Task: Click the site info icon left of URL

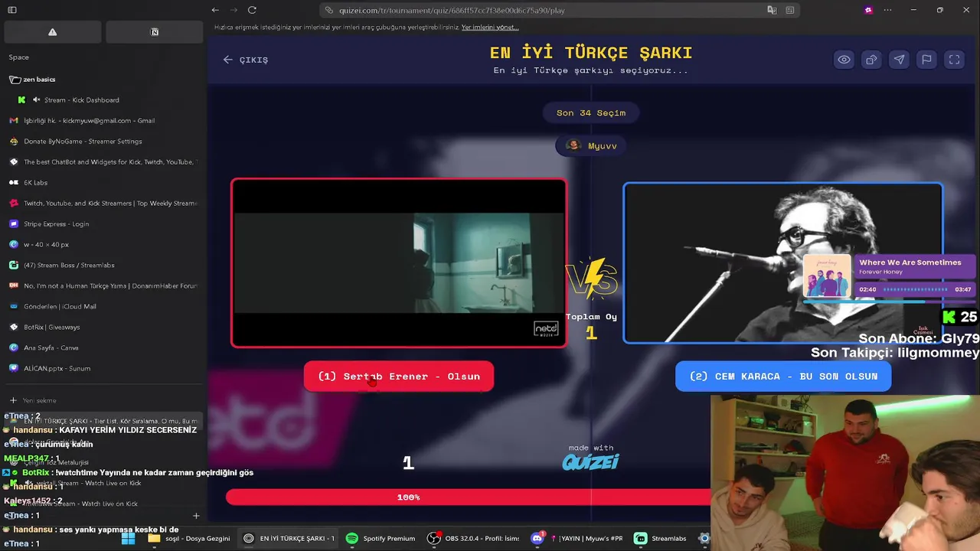Action: (x=329, y=10)
